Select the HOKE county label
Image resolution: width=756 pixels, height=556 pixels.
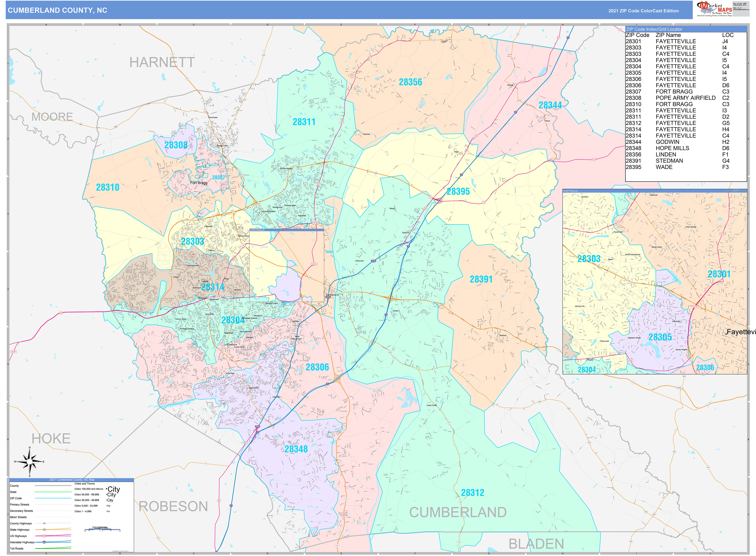[51, 439]
